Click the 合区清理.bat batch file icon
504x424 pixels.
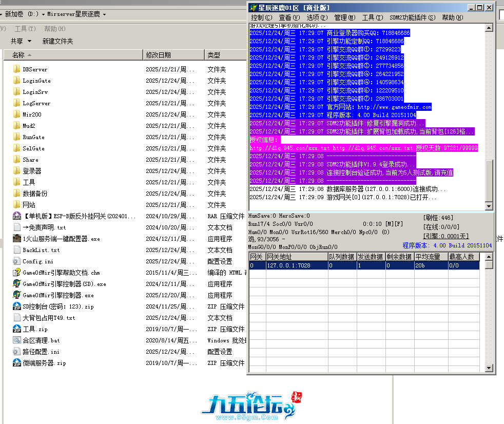[16, 340]
